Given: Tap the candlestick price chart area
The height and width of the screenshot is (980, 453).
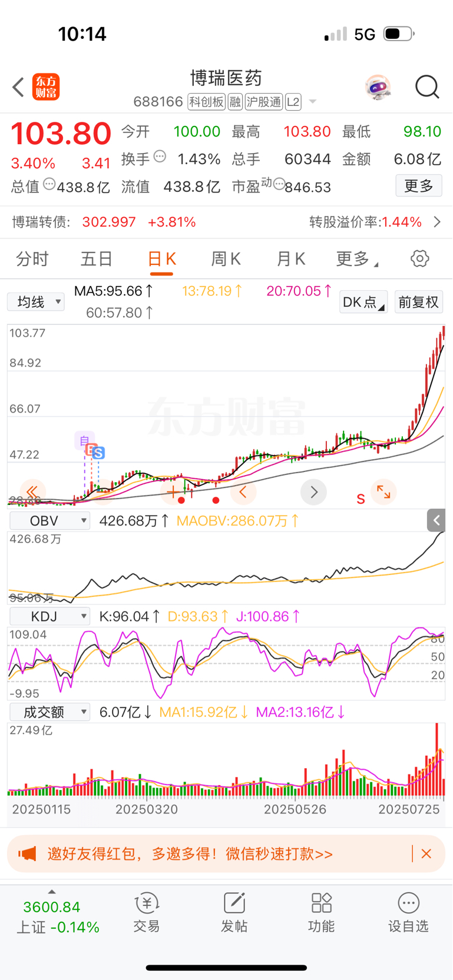Looking at the screenshot, I should point(226,416).
